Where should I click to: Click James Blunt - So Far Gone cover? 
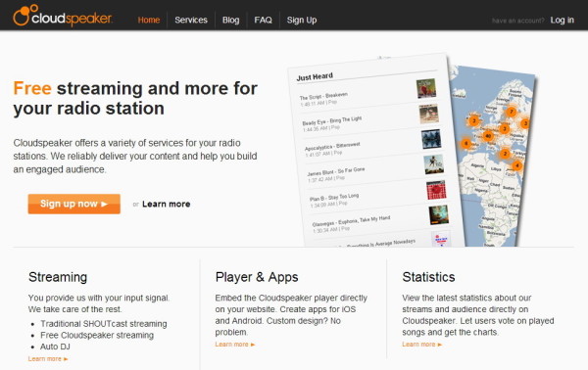point(434,164)
